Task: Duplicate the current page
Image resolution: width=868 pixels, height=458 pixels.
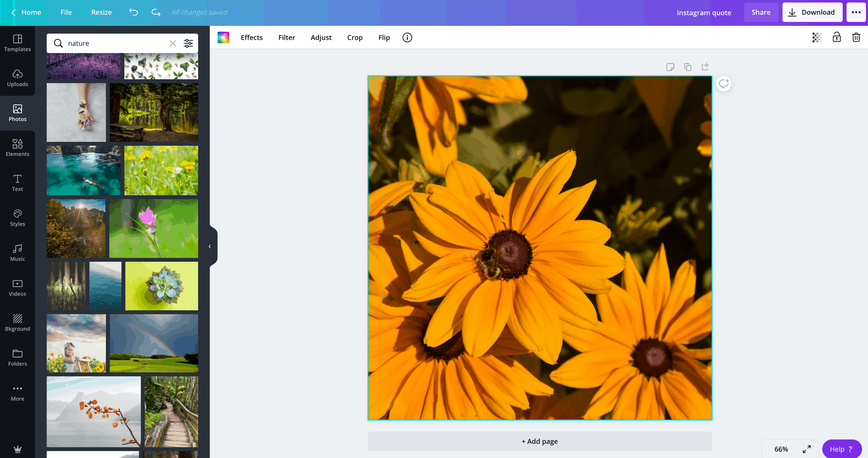Action: [x=688, y=67]
